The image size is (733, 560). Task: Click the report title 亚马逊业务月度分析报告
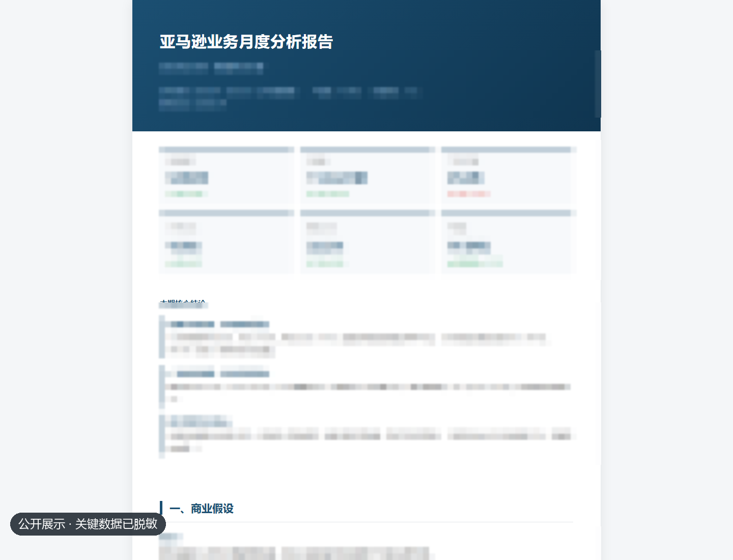click(x=246, y=42)
